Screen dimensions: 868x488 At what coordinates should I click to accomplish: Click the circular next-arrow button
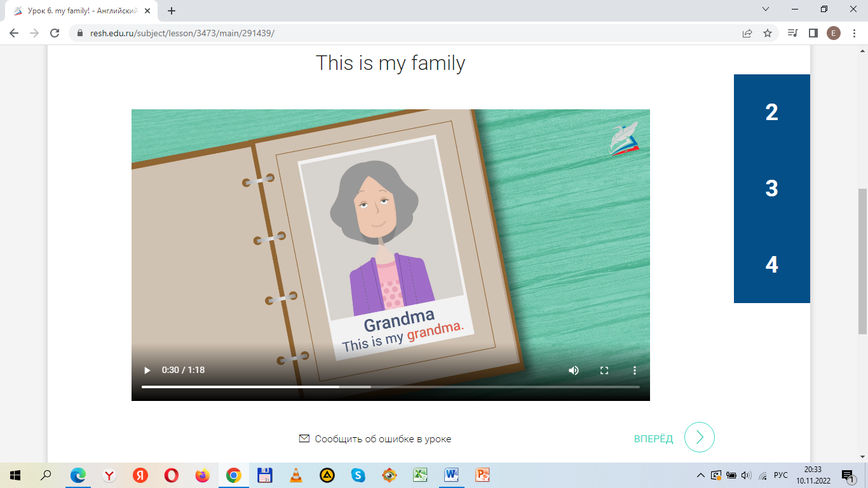[700, 437]
